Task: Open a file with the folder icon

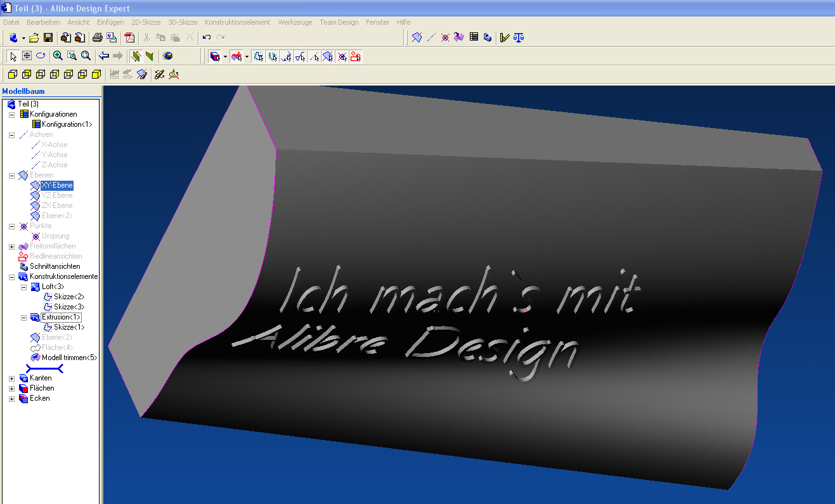Action: click(34, 38)
